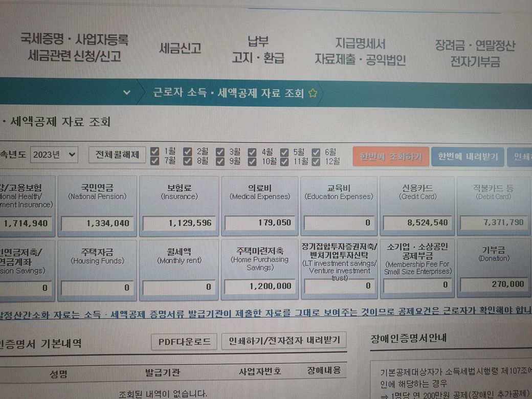Open the 납부 고지·환급 menu
The width and height of the screenshot is (532, 399).
click(258, 50)
